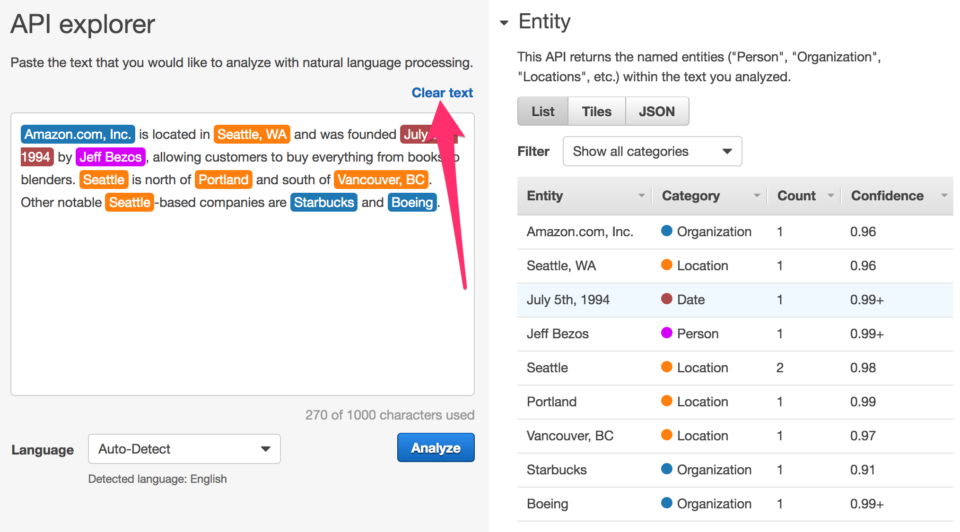Click the 0.91 confidence value
The width and height of the screenshot is (960, 532).
coord(863,470)
